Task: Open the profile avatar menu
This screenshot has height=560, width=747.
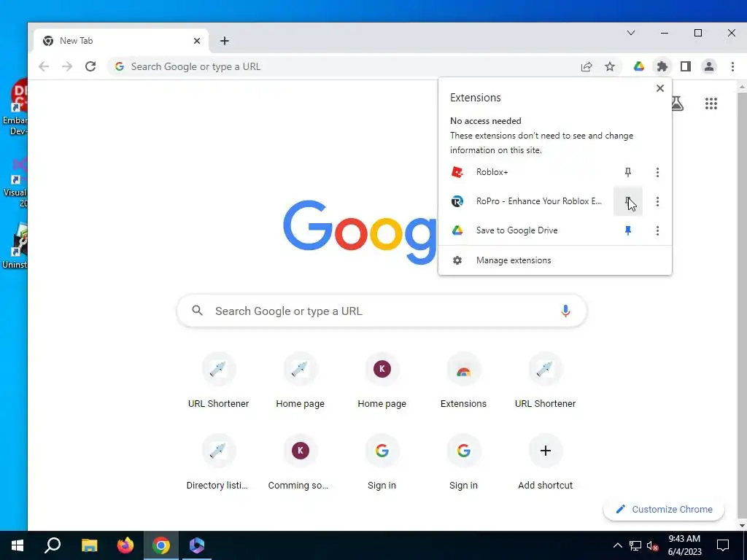Action: click(709, 66)
